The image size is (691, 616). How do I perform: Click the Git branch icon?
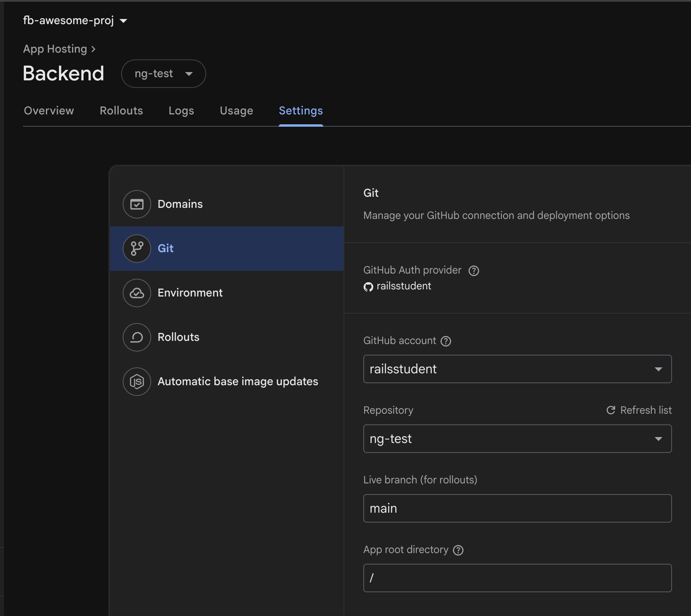click(x=137, y=249)
